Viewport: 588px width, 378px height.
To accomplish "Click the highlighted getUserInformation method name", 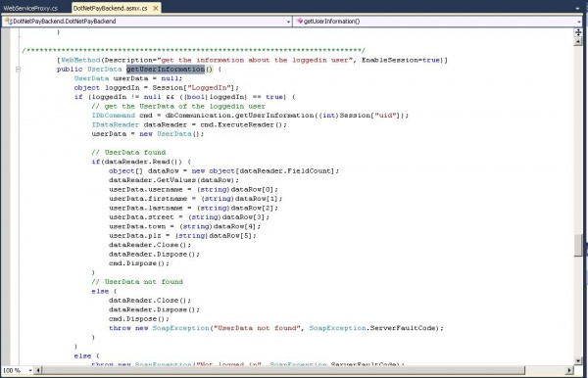I will 166,69.
